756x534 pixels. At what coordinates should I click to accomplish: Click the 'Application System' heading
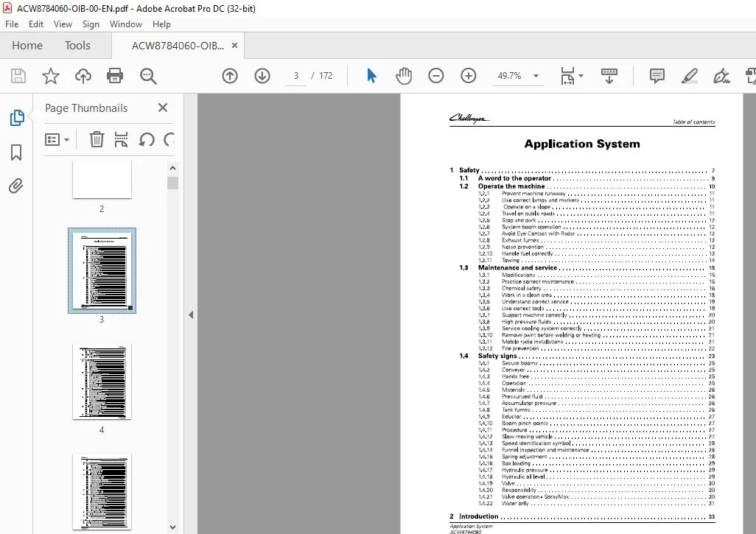pyautogui.click(x=582, y=144)
